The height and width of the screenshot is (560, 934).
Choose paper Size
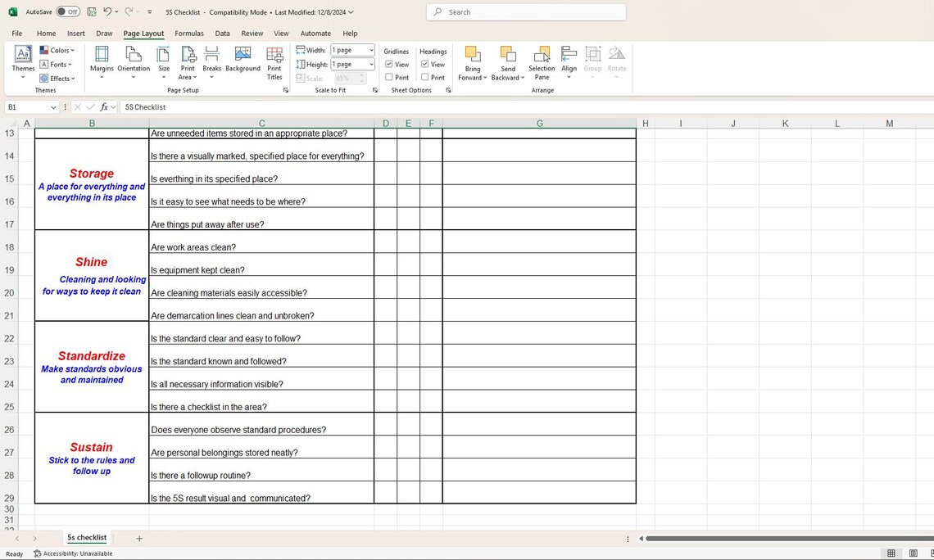coord(164,62)
